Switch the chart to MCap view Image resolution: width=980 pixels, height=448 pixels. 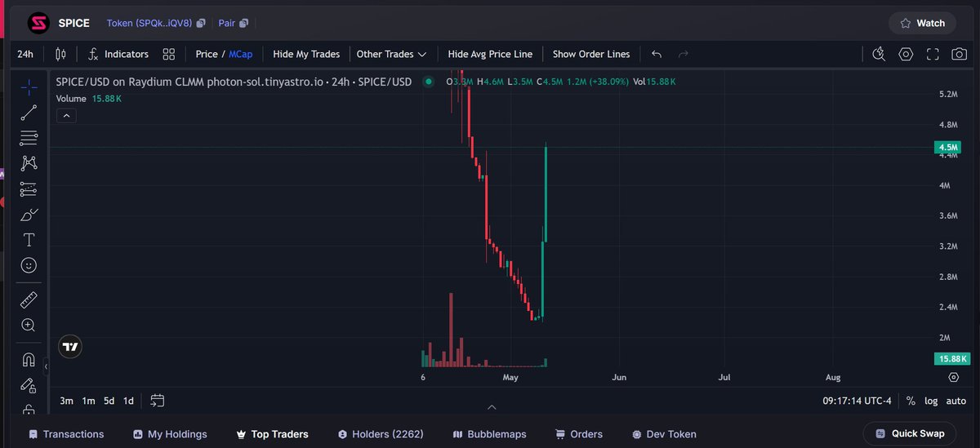click(x=241, y=54)
